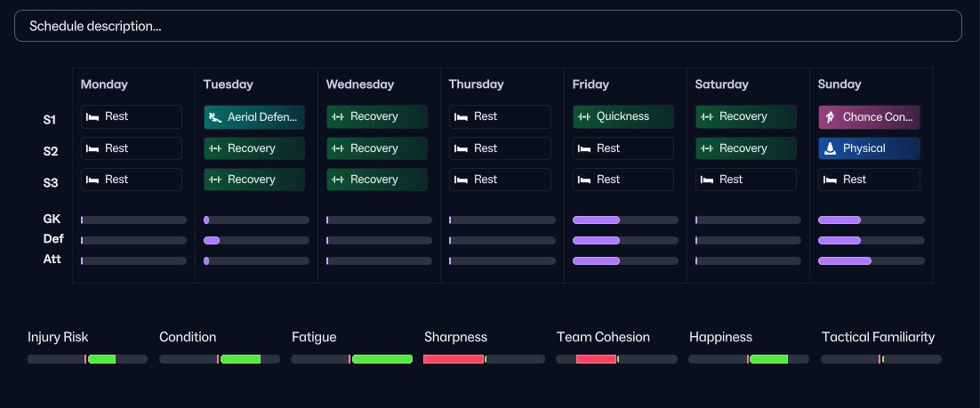The height and width of the screenshot is (408, 980).
Task: Select Wednesday S2 Recovery session text
Action: (x=374, y=148)
